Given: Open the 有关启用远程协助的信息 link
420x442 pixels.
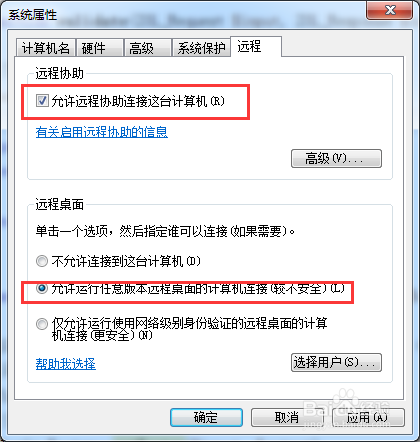Looking at the screenshot, I should coord(102,132).
